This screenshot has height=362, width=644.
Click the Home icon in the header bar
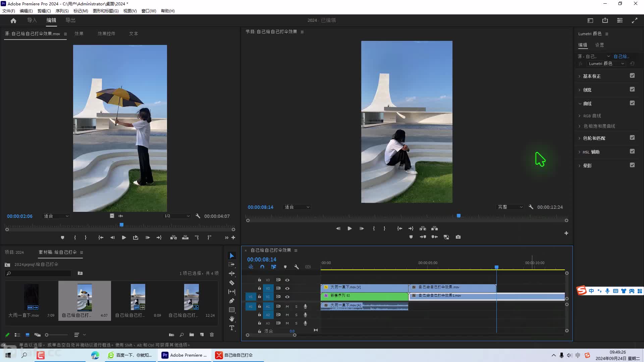pyautogui.click(x=13, y=20)
